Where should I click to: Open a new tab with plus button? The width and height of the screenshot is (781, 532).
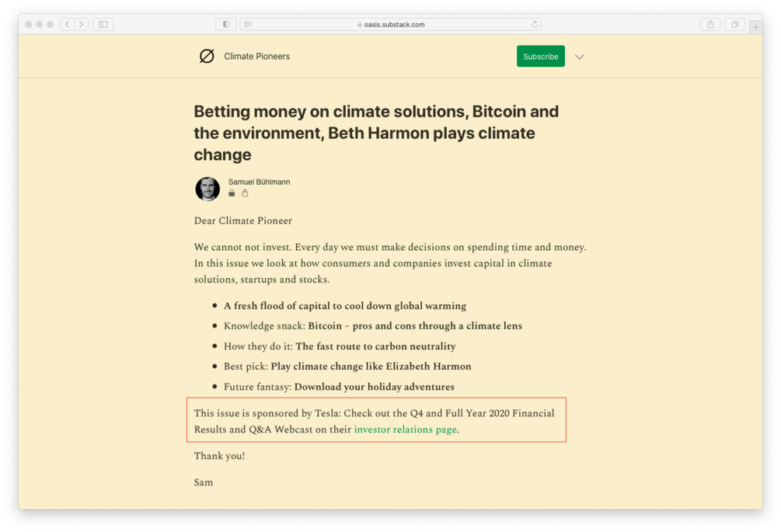click(755, 26)
